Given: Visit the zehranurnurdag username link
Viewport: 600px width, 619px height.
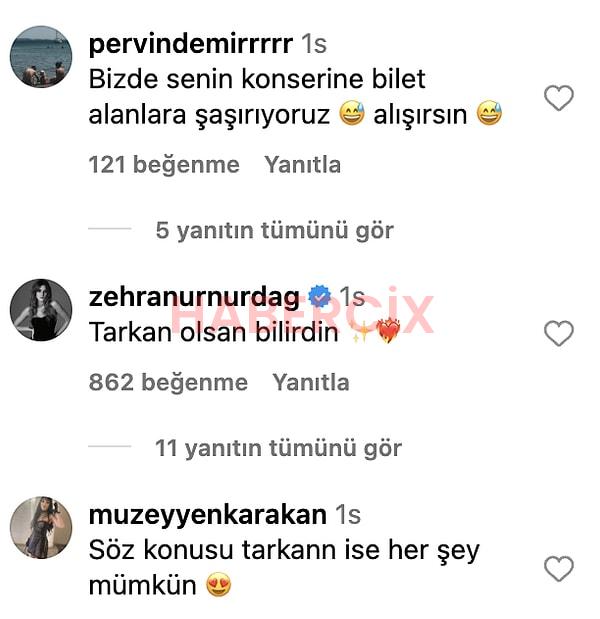Looking at the screenshot, I should (194, 298).
